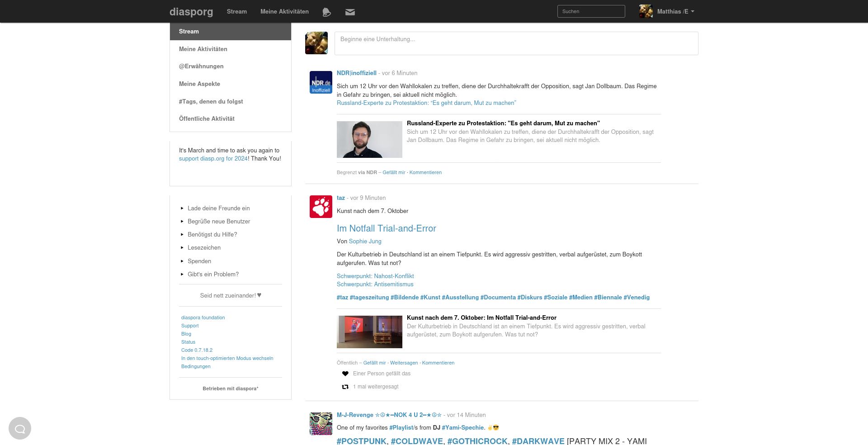Click the heart icon under the taz post
Viewport: 868px width, 445px height.
click(345, 374)
